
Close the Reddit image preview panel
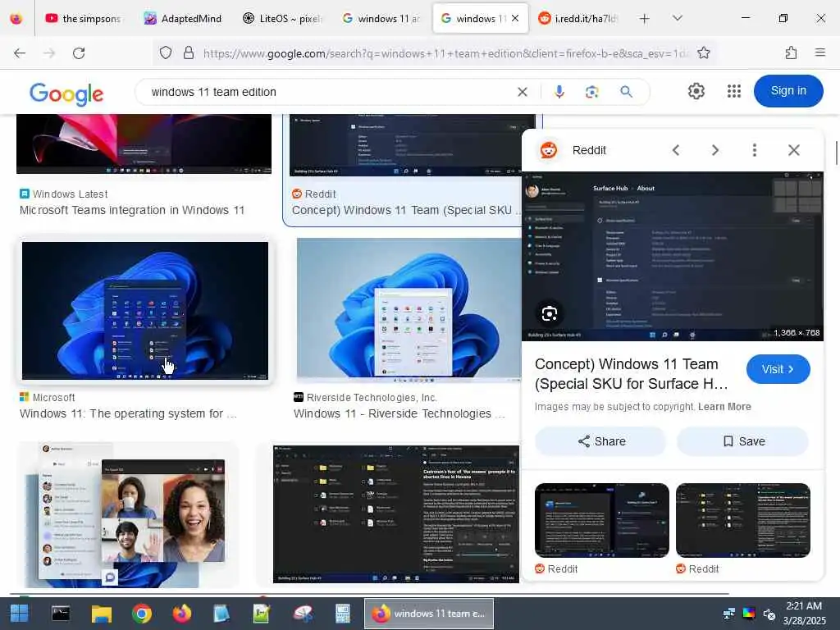(794, 151)
